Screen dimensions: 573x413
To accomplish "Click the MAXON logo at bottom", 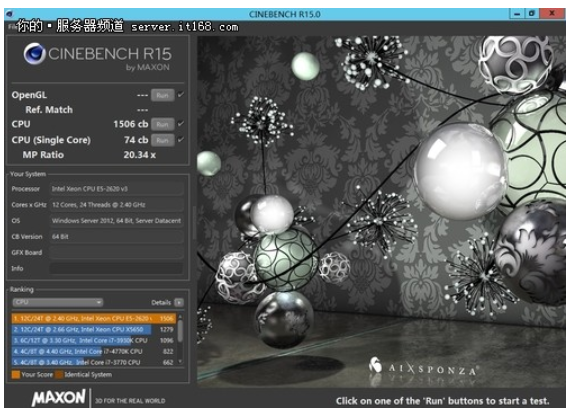I will [59, 398].
